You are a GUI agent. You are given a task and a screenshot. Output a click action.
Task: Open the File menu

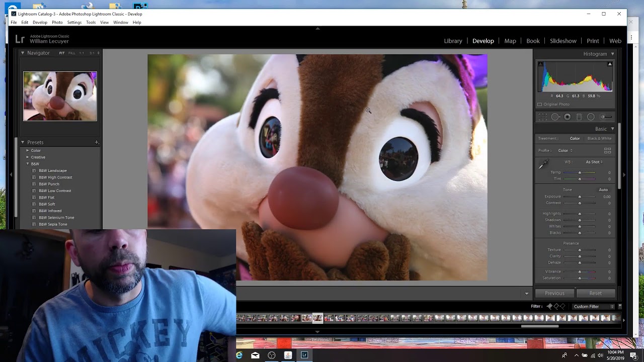point(14,22)
